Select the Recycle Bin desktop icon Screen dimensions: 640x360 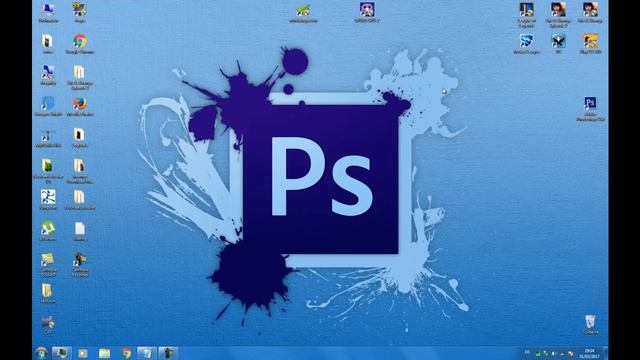tap(590, 325)
